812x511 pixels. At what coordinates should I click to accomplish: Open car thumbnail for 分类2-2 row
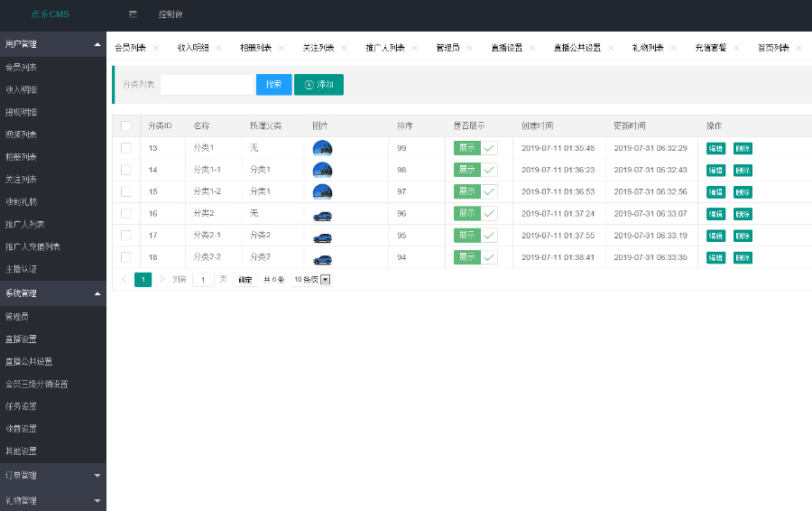tap(322, 260)
